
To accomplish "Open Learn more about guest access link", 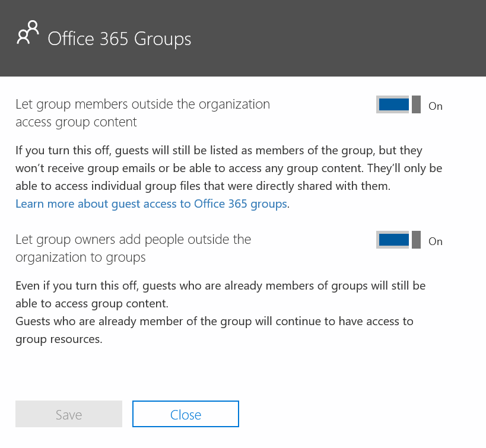I will (151, 204).
